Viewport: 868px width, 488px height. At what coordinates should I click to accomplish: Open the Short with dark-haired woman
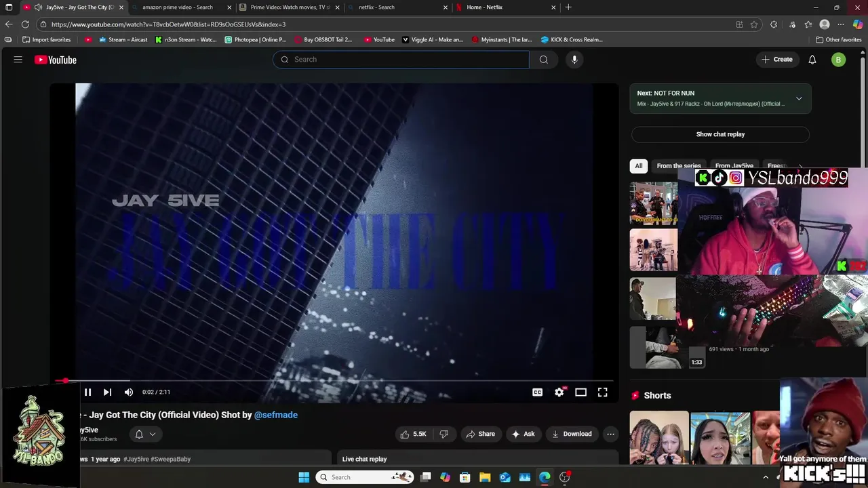[720, 437]
